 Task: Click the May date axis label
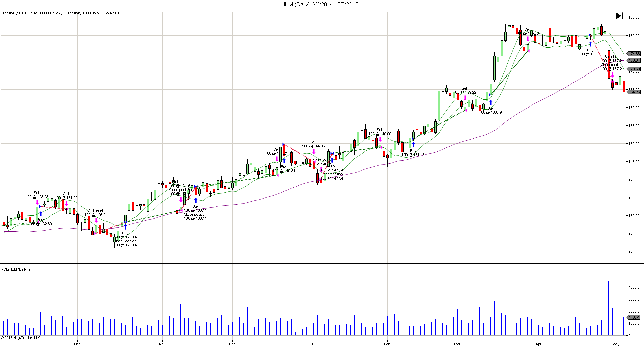click(616, 344)
